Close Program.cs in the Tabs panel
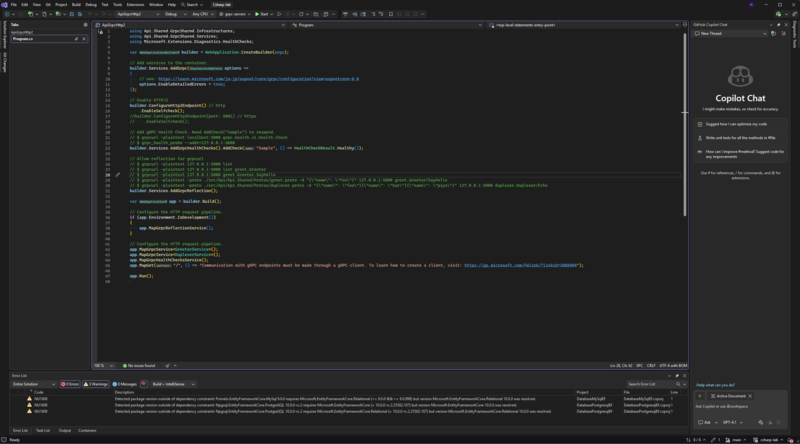 84,39
